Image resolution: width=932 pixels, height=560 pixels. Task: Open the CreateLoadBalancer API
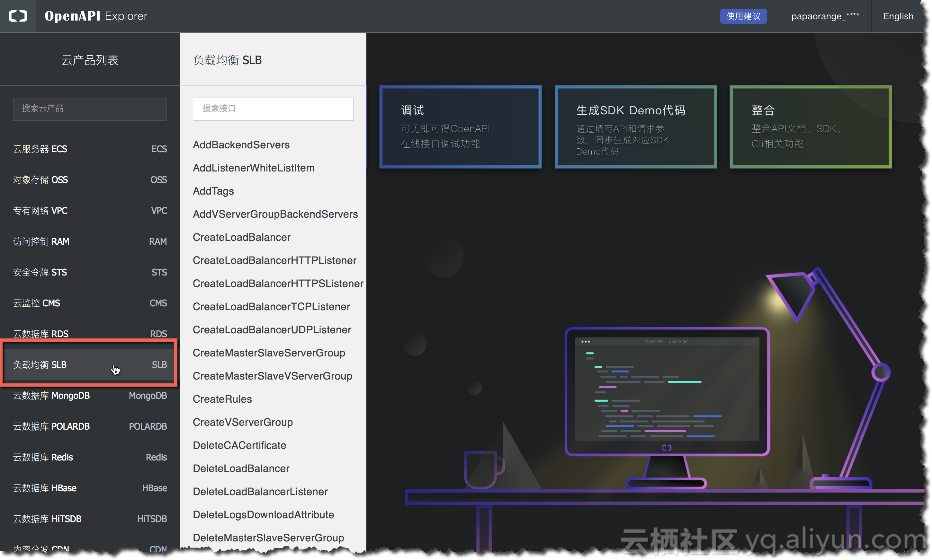(241, 237)
